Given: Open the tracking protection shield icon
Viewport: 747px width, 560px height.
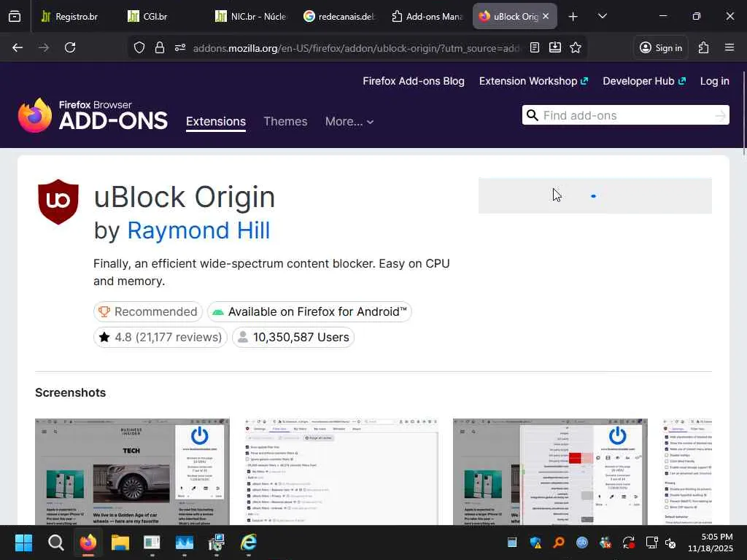Looking at the screenshot, I should 139,47.
